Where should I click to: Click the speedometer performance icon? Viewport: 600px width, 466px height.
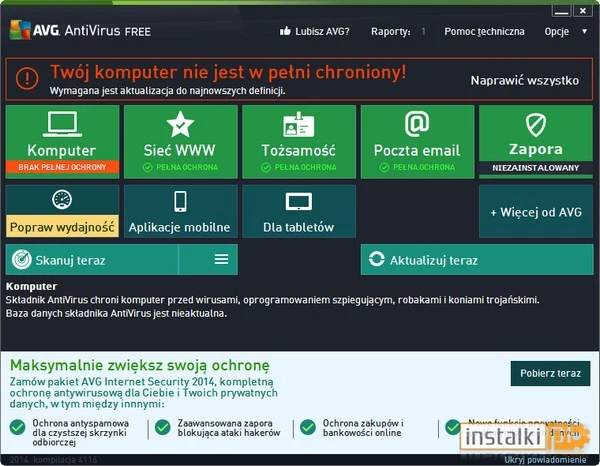[62, 199]
